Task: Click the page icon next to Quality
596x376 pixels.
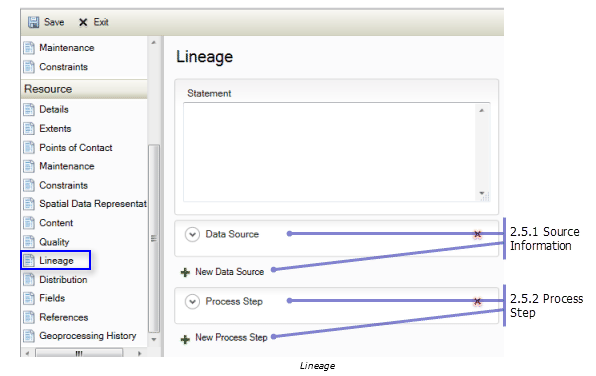Action: click(x=29, y=242)
